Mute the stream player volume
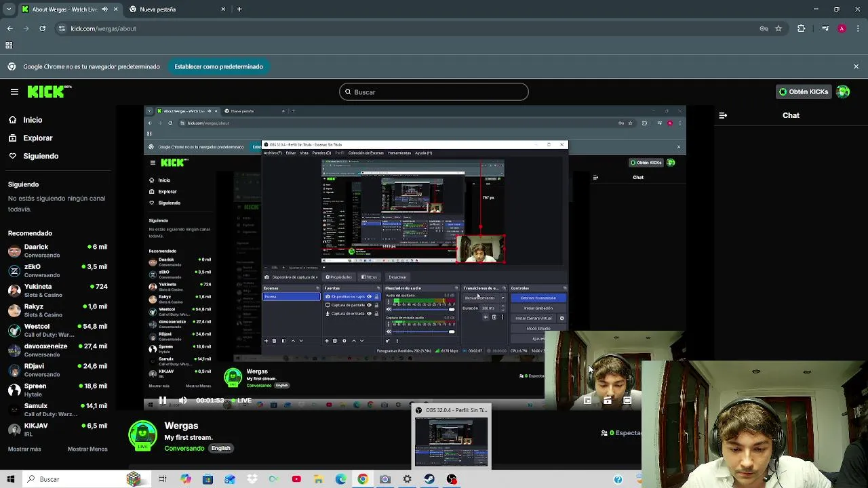Image resolution: width=868 pixels, height=488 pixels. [x=182, y=401]
